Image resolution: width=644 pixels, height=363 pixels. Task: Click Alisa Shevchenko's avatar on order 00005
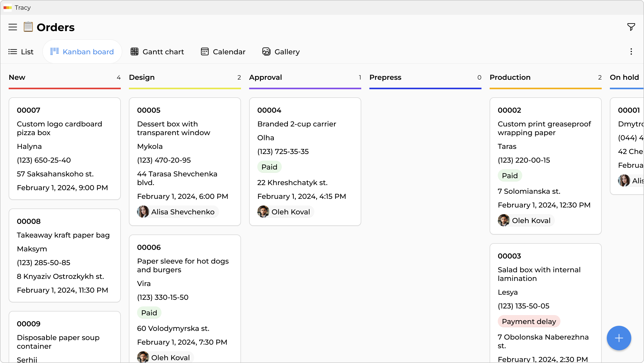143,212
